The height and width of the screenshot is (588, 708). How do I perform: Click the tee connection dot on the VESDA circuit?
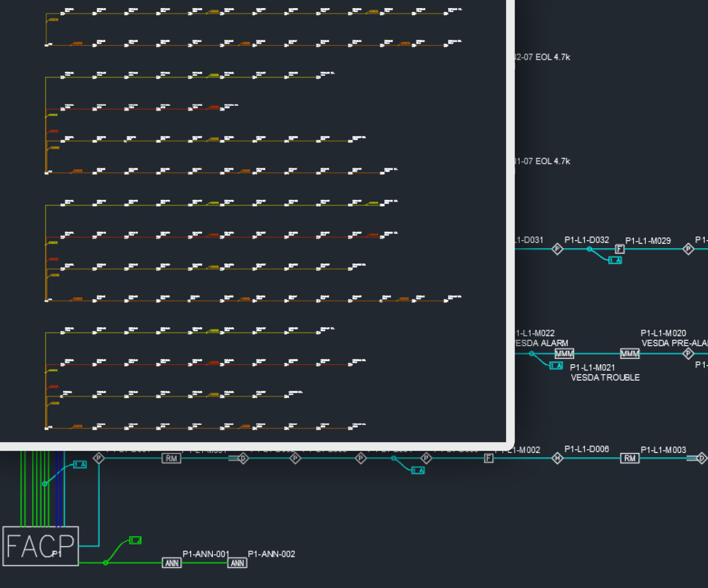pos(532,353)
